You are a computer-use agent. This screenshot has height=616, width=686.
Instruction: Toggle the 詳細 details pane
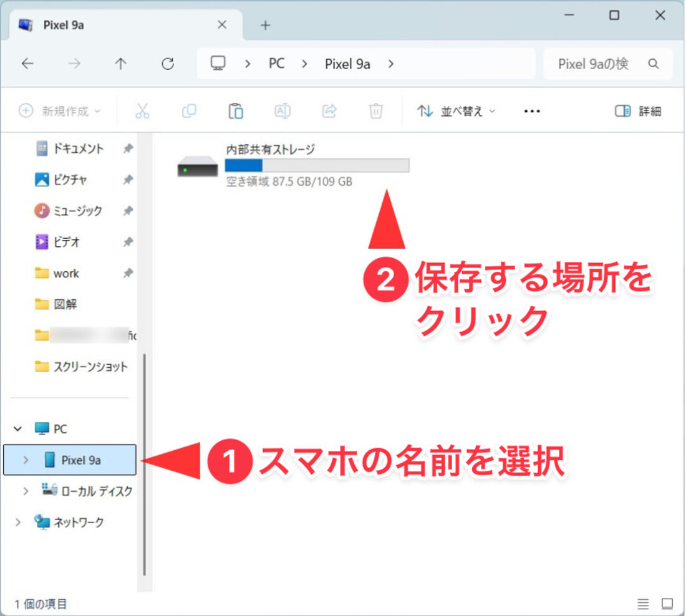tap(638, 111)
